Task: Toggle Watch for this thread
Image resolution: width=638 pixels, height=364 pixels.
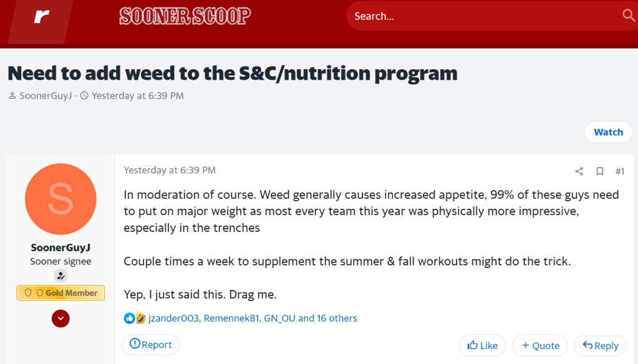Action: 608,132
